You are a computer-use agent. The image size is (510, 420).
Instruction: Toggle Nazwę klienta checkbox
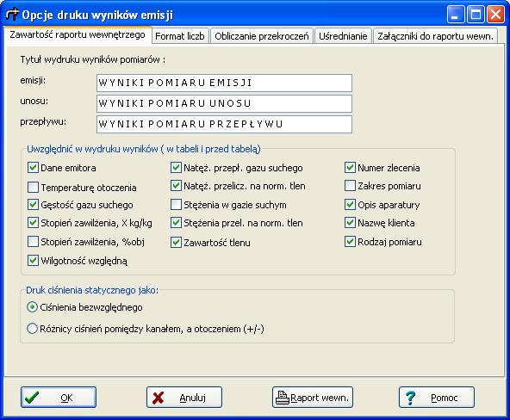point(350,223)
